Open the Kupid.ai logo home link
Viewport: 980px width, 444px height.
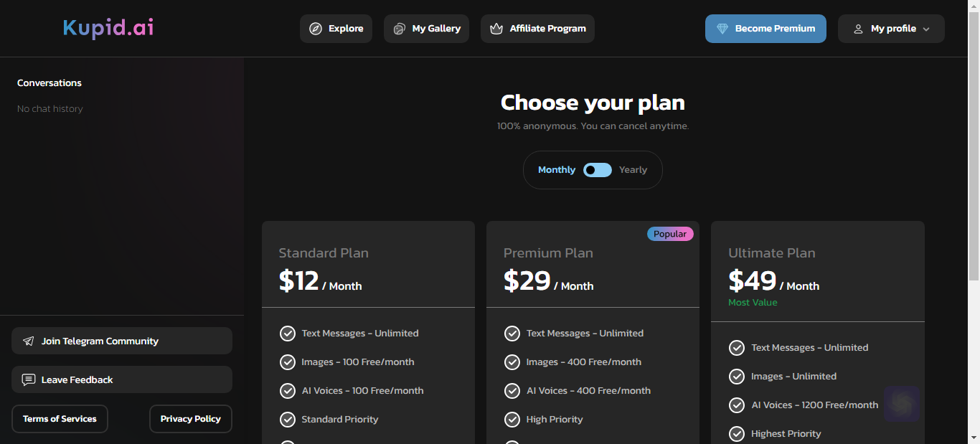[x=108, y=28]
